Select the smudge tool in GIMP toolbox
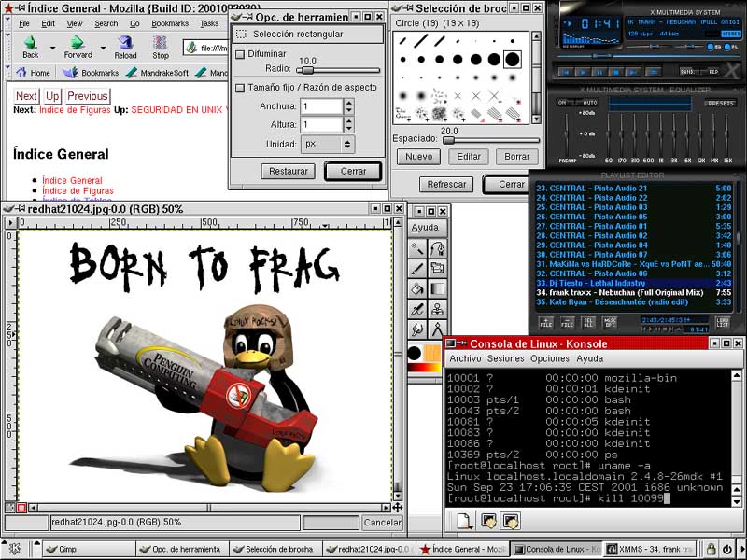 click(x=417, y=329)
